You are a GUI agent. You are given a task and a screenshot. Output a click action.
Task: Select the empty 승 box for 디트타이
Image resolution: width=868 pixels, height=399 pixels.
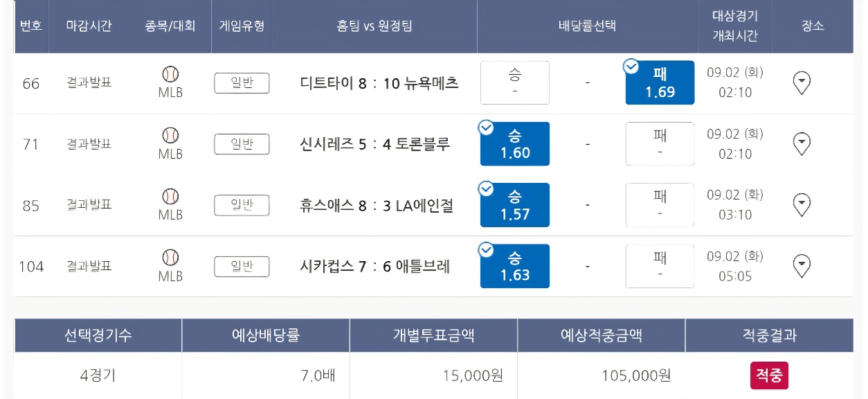[x=515, y=82]
